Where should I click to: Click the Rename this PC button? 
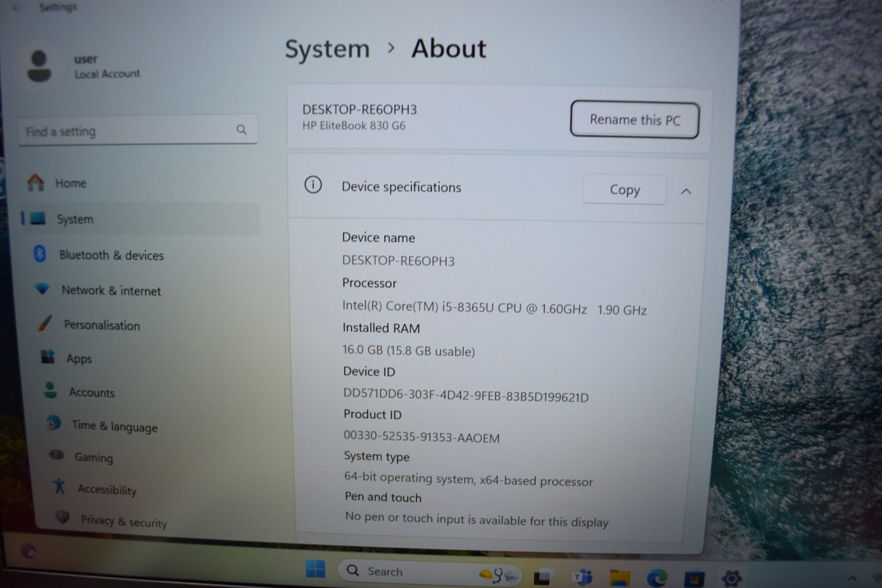click(635, 120)
